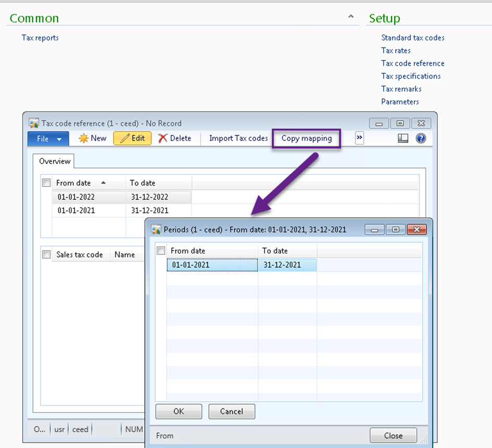Click the 31-12-2021 To date cell in Periods
The height and width of the screenshot is (448, 492).
(x=287, y=265)
